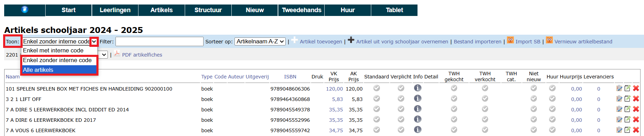Delete the 7 A DIRE 6 LEERWERKBOEK article
Viewport: 644px width, 136px height.
tap(636, 120)
